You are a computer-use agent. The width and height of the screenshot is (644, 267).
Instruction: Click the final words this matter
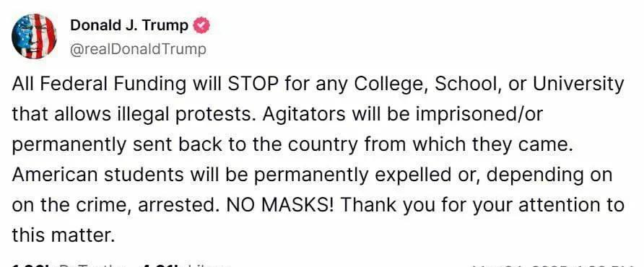pyautogui.click(x=61, y=235)
